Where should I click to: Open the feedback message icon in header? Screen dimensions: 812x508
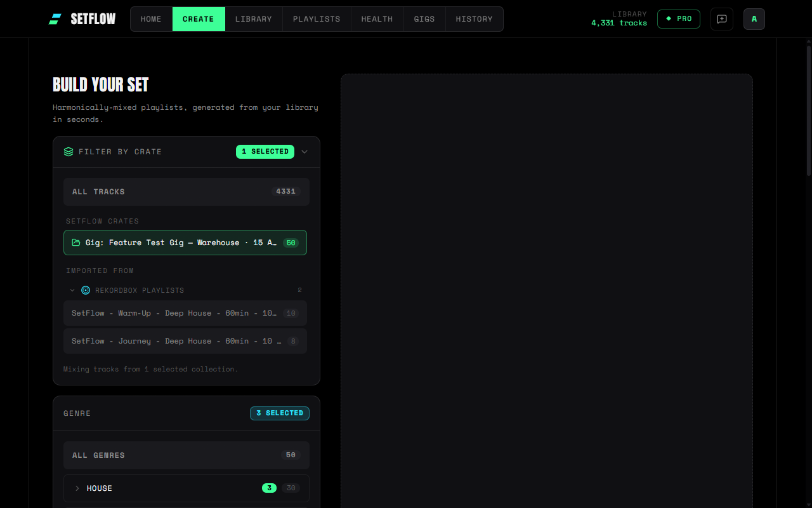[722, 19]
